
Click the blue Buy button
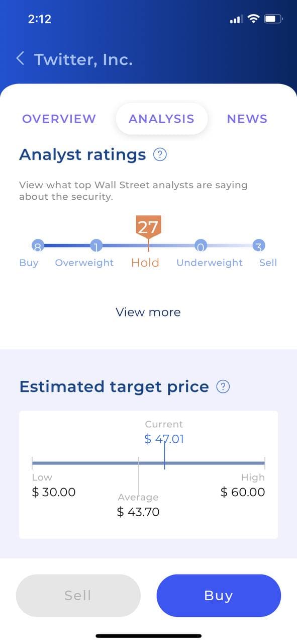coord(219,596)
